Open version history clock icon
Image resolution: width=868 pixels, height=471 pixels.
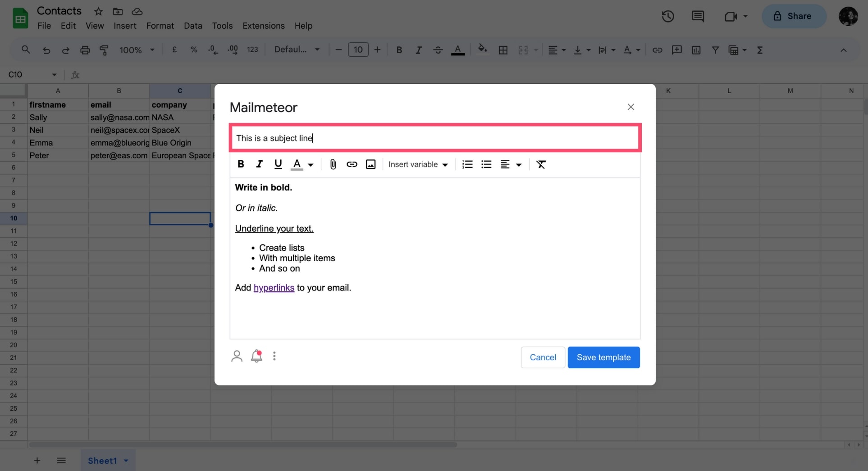[667, 16]
